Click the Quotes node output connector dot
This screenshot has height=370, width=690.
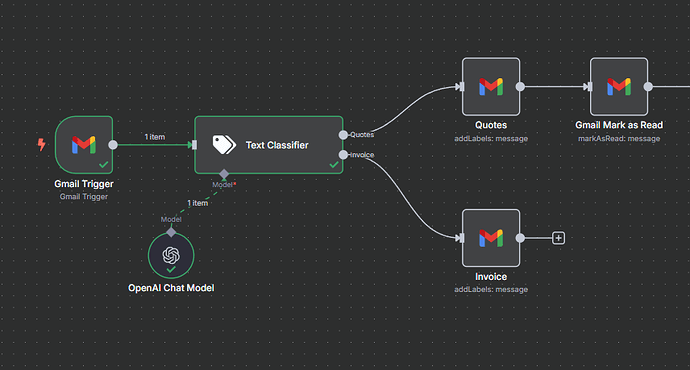coord(520,87)
